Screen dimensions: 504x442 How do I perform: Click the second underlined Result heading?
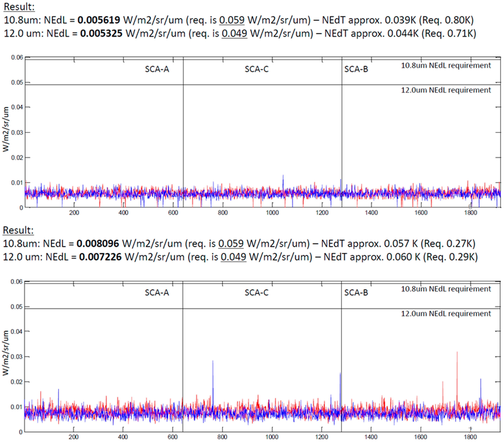(x=18, y=230)
